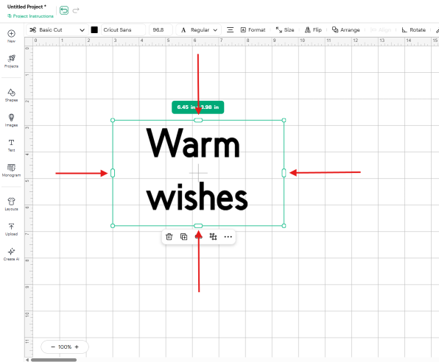Viewport: 439px width, 362px height.
Task: Open more options ellipsis in floating toolbar
Action: (228, 237)
